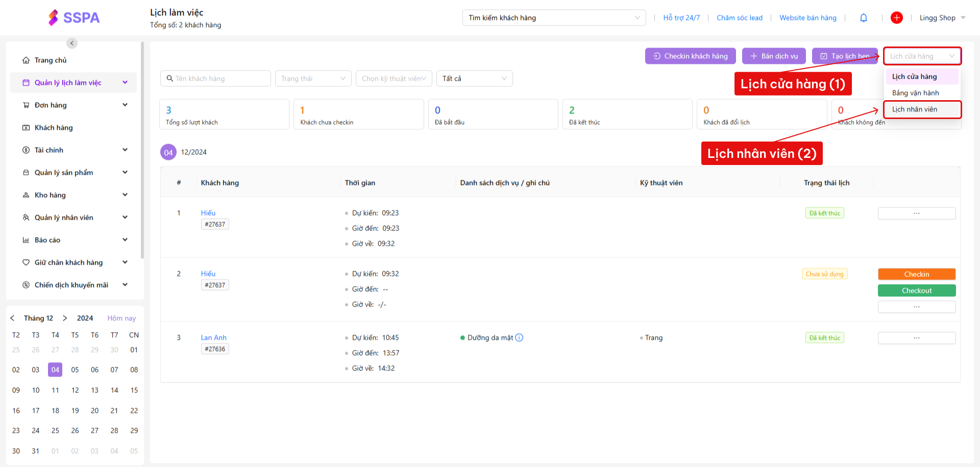Open Quản lý lịch làm việc menu

click(x=73, y=82)
